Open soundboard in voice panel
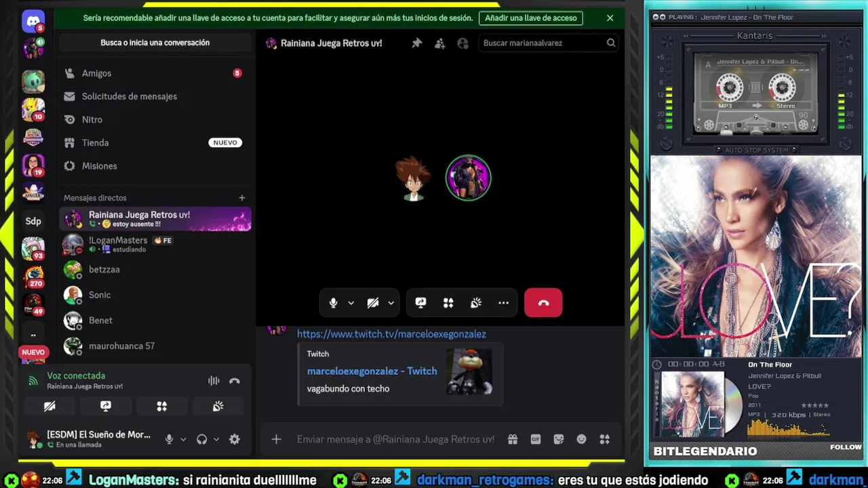This screenshot has height=488, width=868. coord(218,406)
